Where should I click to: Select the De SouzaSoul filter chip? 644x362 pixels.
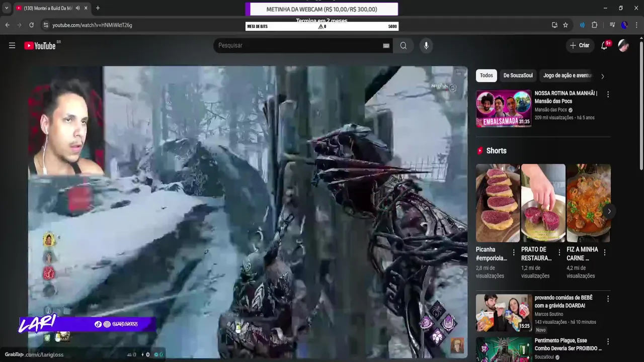click(x=518, y=75)
